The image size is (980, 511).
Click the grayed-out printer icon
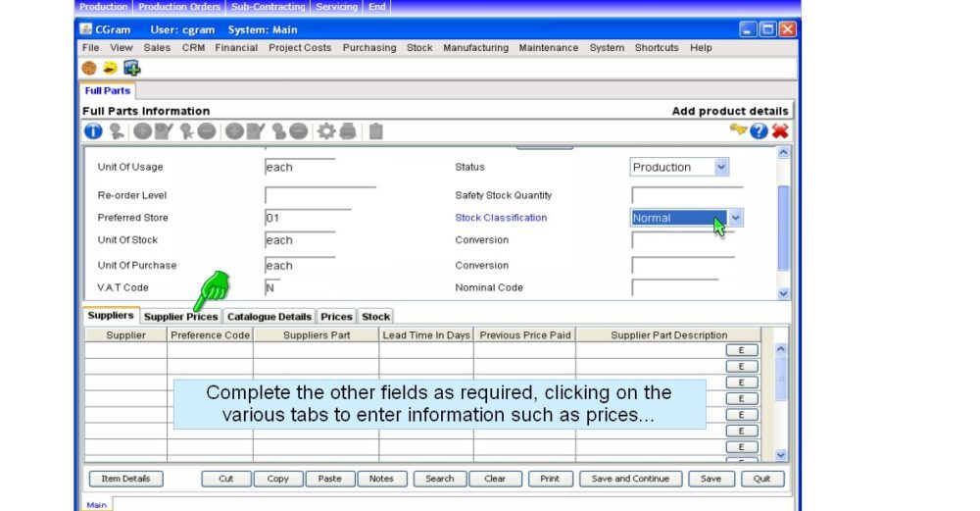coord(348,130)
